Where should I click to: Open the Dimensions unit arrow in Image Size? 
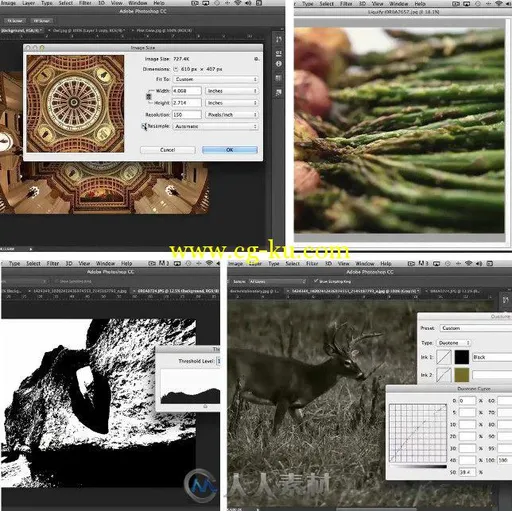click(x=176, y=69)
